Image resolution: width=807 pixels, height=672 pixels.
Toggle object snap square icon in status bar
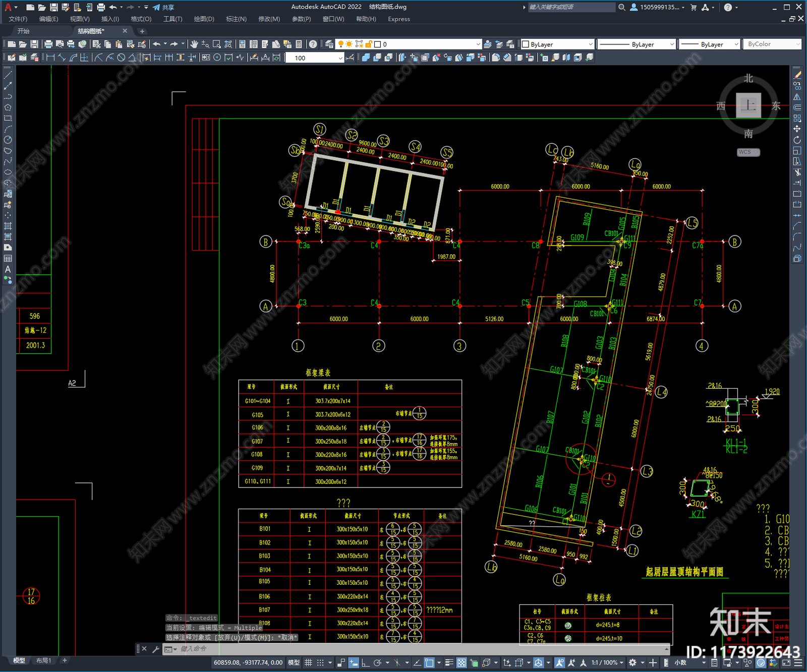(x=429, y=662)
